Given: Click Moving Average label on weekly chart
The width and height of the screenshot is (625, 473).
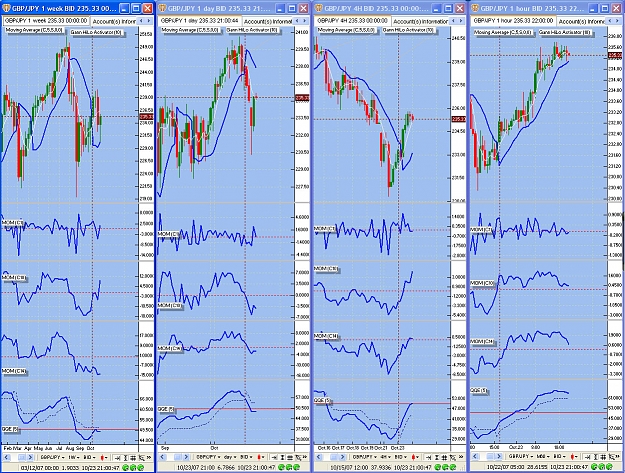Looking at the screenshot, I should (34, 30).
